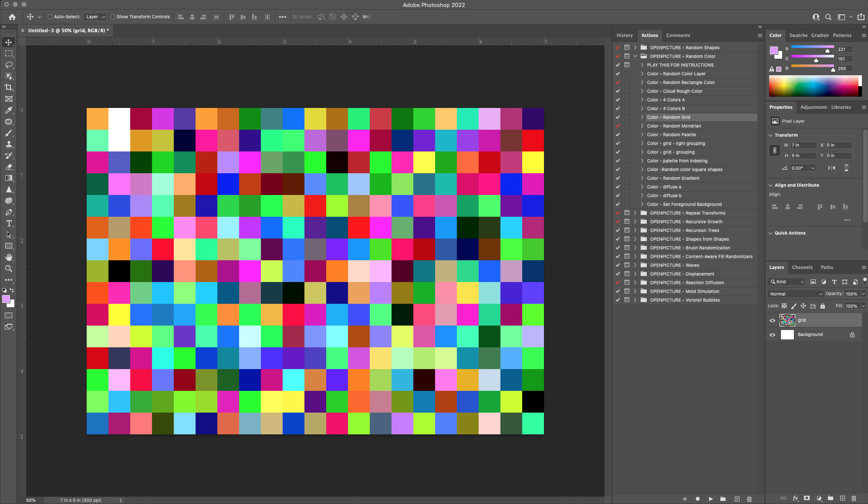The width and height of the screenshot is (868, 504).
Task: Play the selected action
Action: (711, 499)
